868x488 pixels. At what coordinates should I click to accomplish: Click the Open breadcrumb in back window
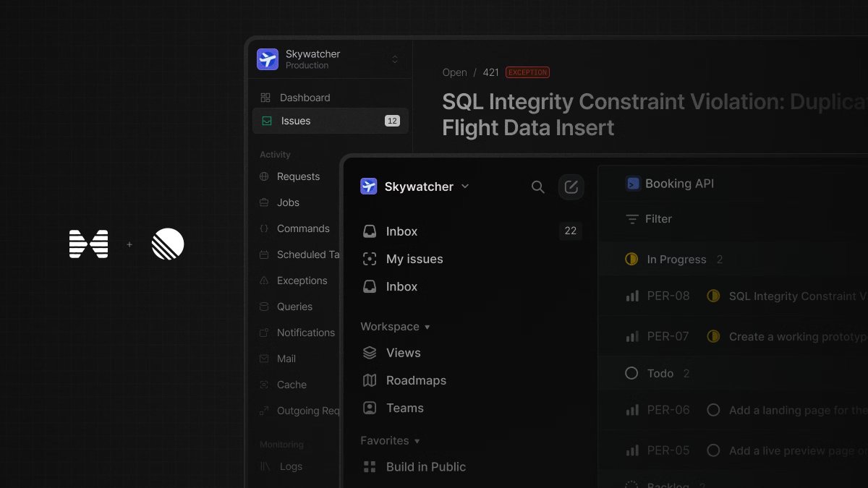click(x=454, y=72)
